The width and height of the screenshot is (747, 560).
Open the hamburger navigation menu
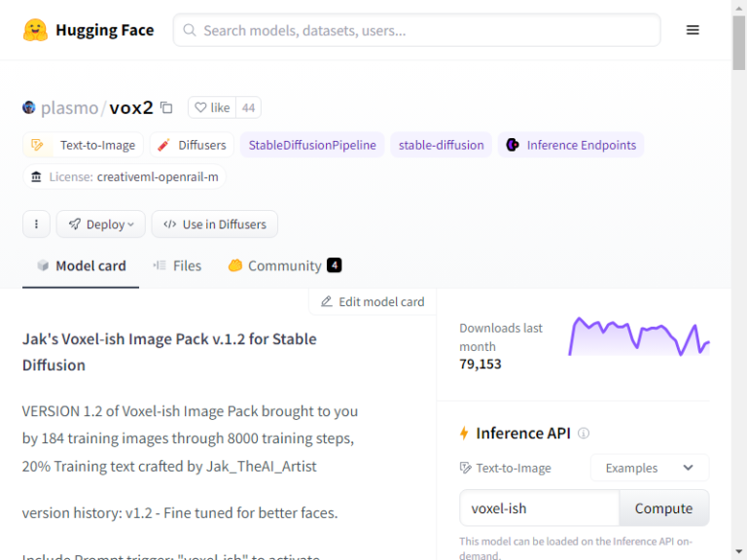[693, 30]
